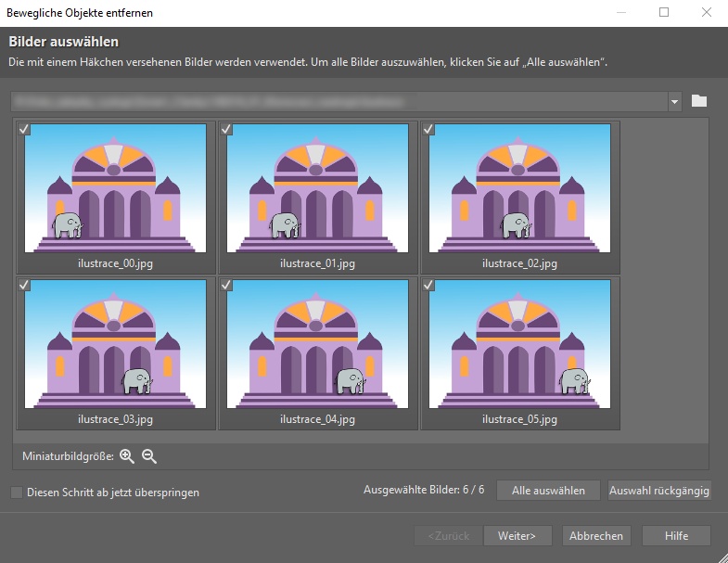Click the blurred folder path field

pos(338,100)
